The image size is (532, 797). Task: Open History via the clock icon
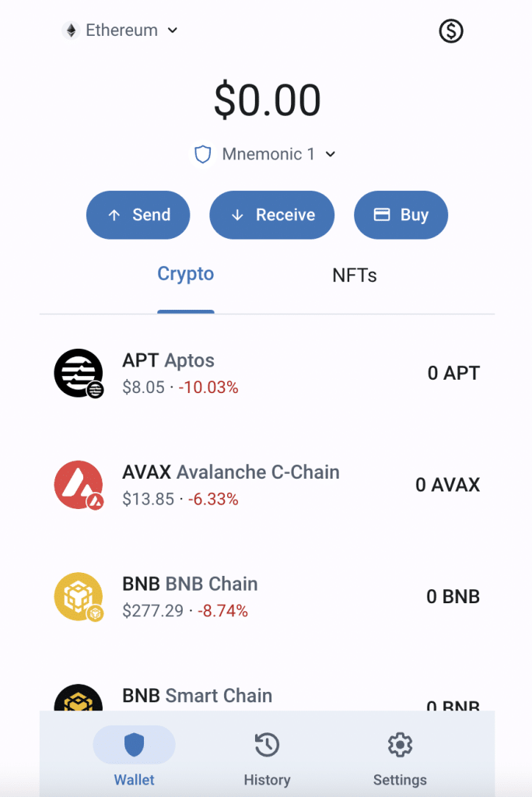coord(267,745)
